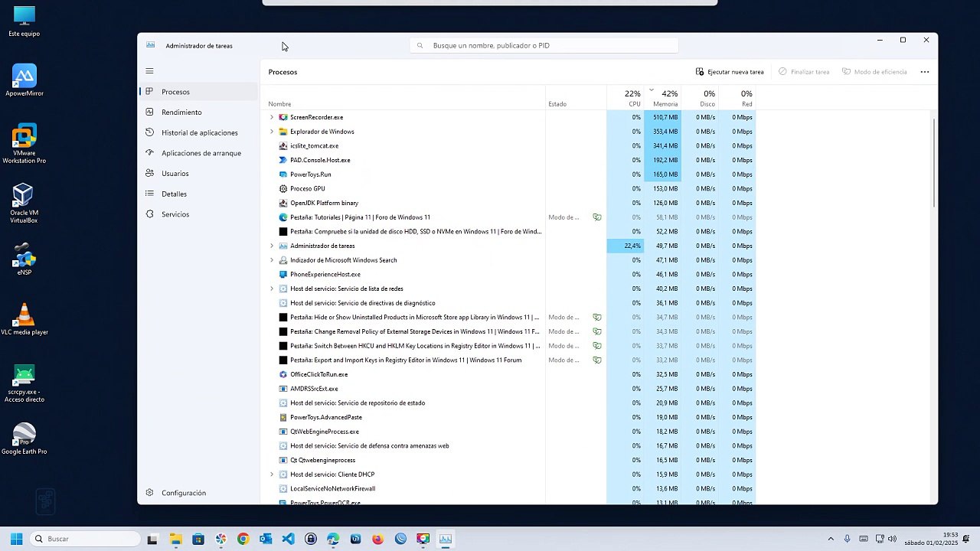Open the Rendimiento section
This screenshot has width=980, height=551.
(x=199, y=112)
